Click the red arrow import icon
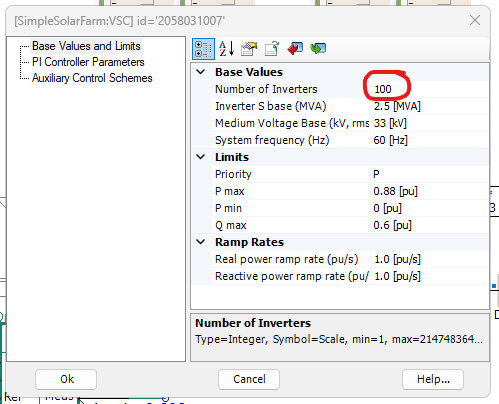This screenshot has height=404, width=499. pos(295,49)
